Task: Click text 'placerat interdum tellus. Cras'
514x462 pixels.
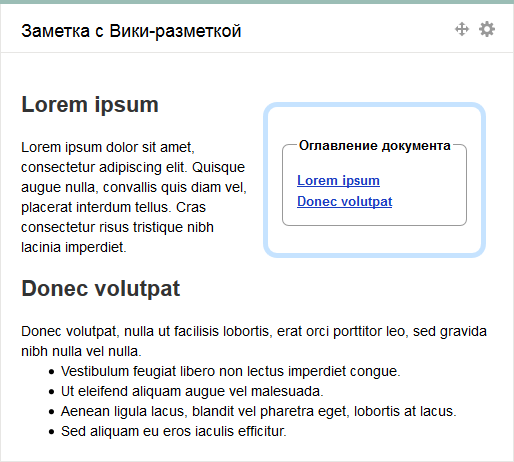Action: tap(113, 207)
